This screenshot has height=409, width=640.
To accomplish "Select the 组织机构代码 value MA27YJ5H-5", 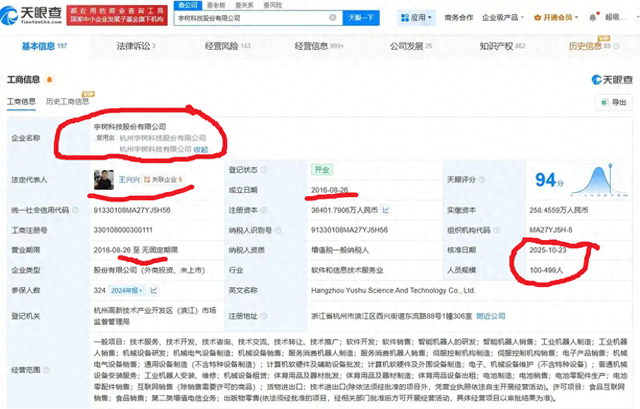I will [x=551, y=230].
